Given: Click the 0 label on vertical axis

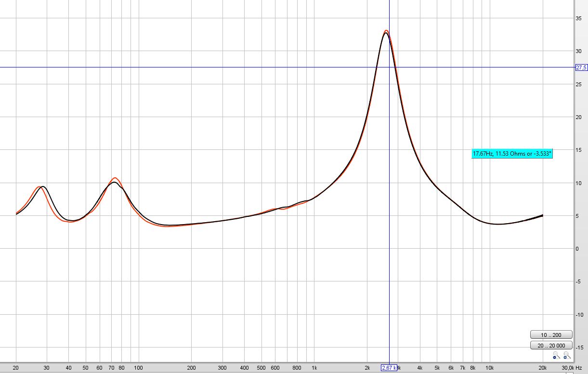Looking at the screenshot, I should pos(577,249).
